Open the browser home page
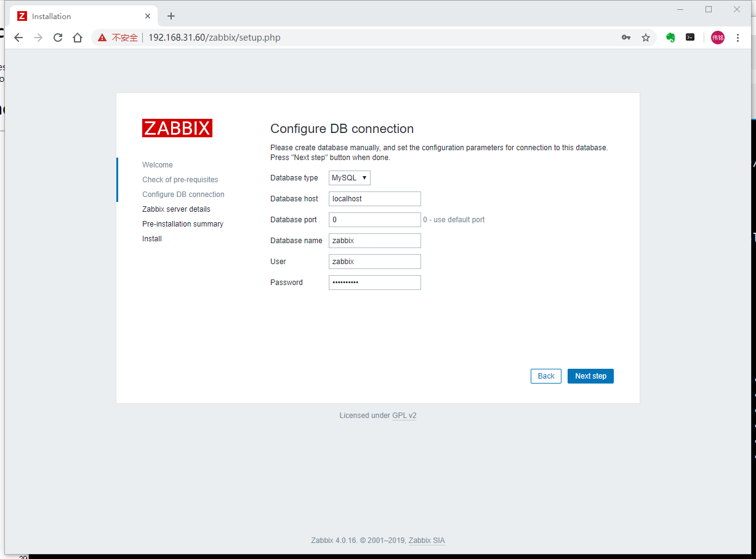The height and width of the screenshot is (559, 756). pyautogui.click(x=78, y=38)
